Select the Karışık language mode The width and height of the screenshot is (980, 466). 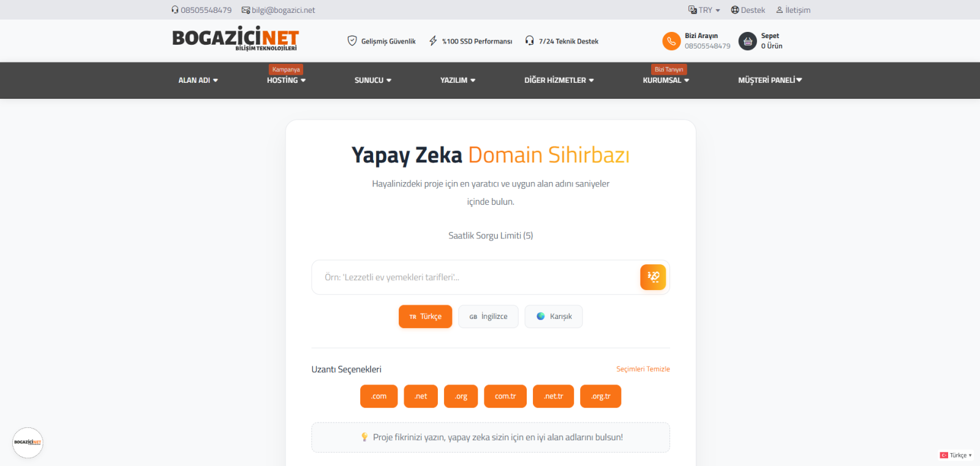pyautogui.click(x=554, y=316)
